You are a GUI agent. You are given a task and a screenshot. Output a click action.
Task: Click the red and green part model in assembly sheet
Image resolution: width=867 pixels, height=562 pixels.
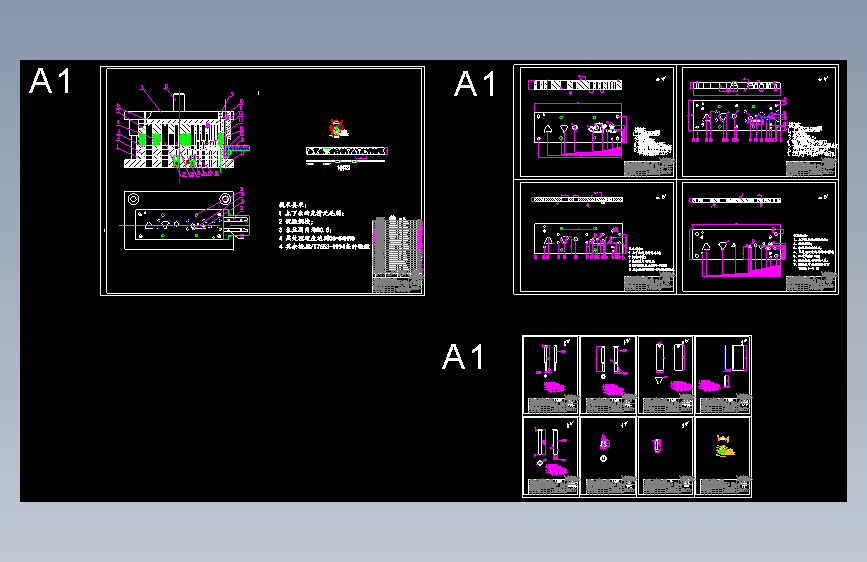(338, 128)
